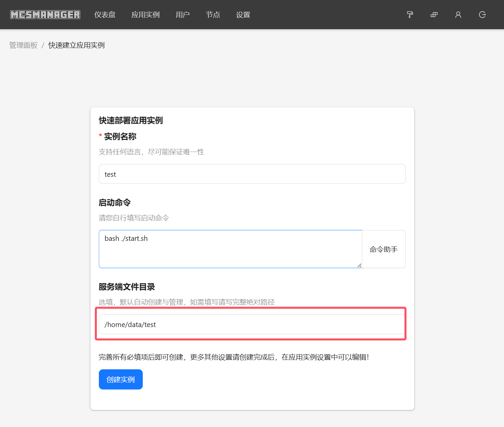Open the 用户 menu item
Image resolution: width=504 pixels, height=427 pixels.
click(183, 15)
